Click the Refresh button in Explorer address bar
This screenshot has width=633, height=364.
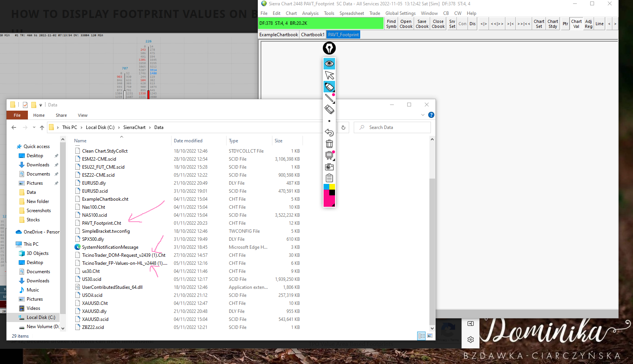tap(343, 127)
